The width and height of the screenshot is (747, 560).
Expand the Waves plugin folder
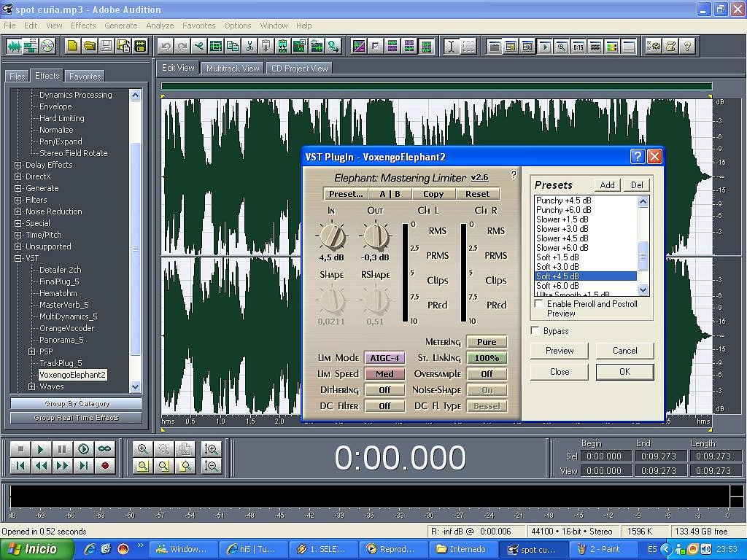tap(31, 386)
